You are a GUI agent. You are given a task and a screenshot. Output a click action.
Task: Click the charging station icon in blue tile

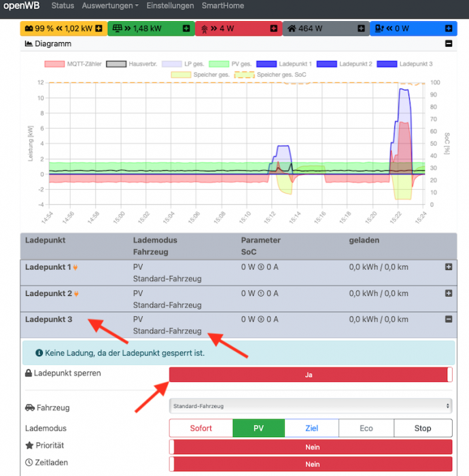(x=379, y=29)
